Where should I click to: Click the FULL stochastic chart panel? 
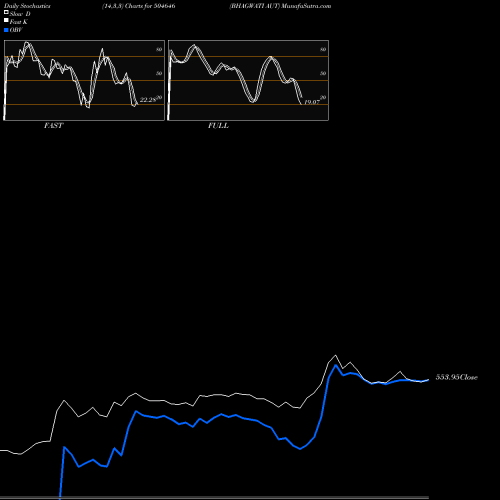[x=248, y=80]
